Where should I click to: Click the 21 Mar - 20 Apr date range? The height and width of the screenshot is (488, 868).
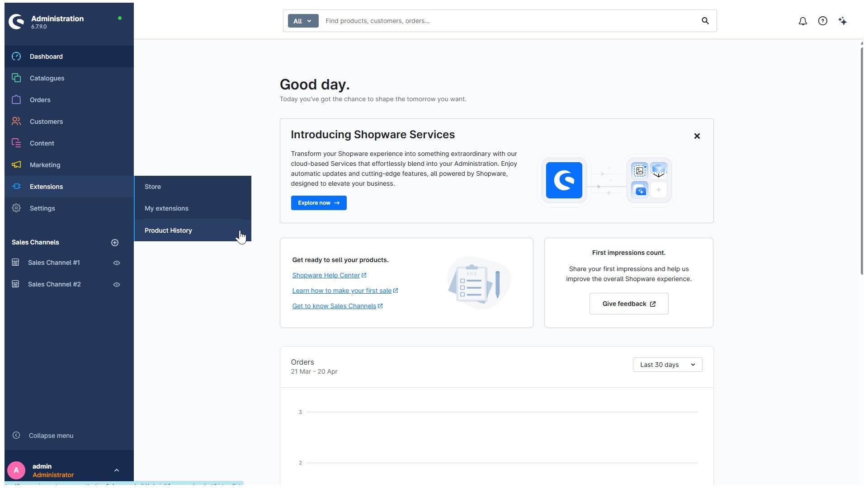(x=314, y=371)
